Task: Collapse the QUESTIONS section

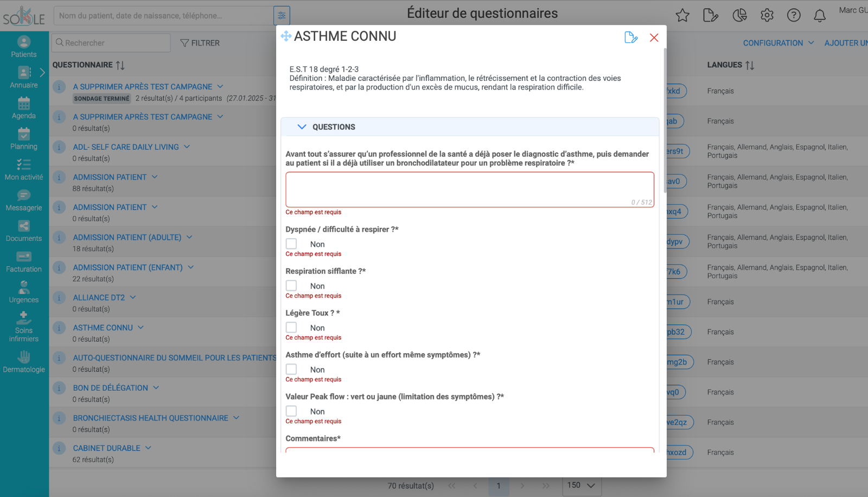Action: click(x=302, y=127)
